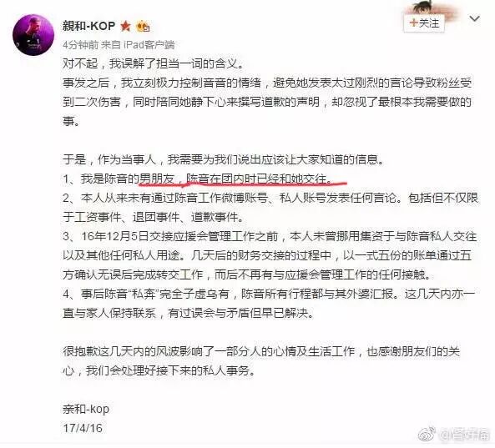495x448 pixels.
Task: Click point 2 beginning 本人从来未有通过
Action: pyautogui.click(x=270, y=208)
